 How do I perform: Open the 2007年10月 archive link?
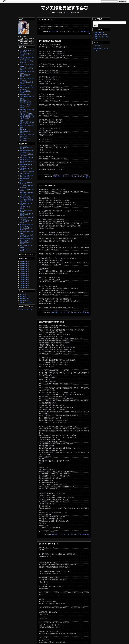click(24, 264)
